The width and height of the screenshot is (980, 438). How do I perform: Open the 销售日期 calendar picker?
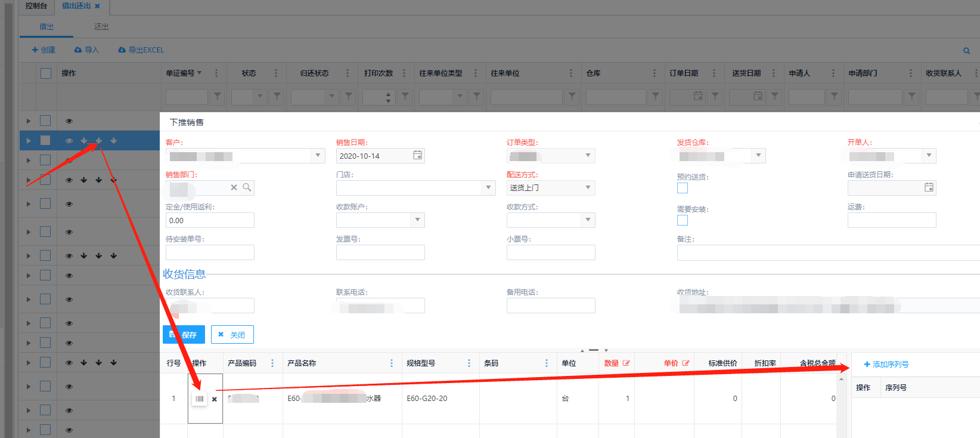tap(417, 155)
